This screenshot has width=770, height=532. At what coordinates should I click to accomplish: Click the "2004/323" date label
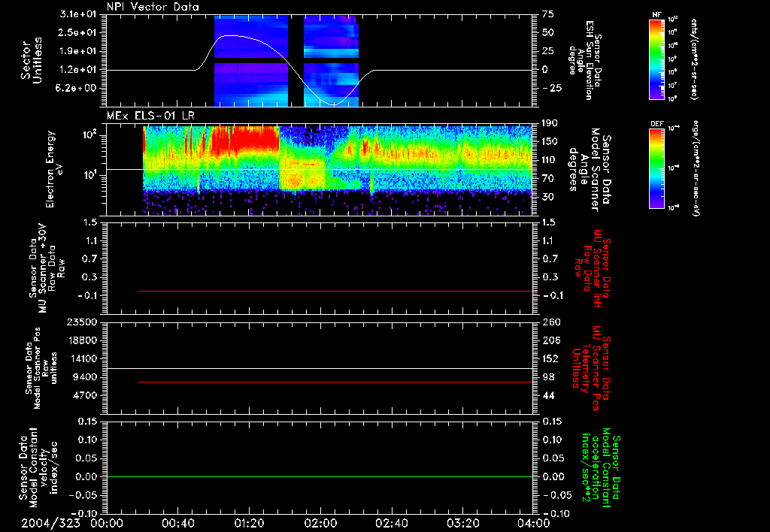pos(50,523)
